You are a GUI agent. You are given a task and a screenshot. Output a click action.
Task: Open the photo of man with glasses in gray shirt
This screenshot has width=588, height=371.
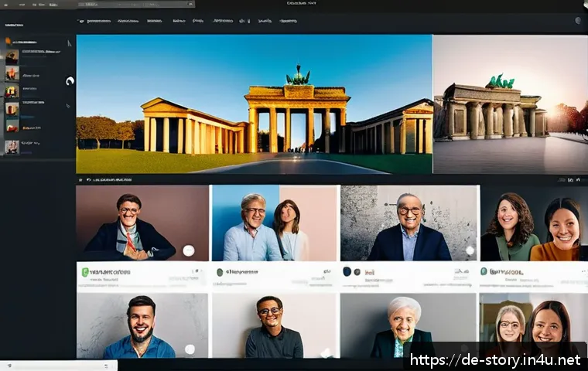275,325
